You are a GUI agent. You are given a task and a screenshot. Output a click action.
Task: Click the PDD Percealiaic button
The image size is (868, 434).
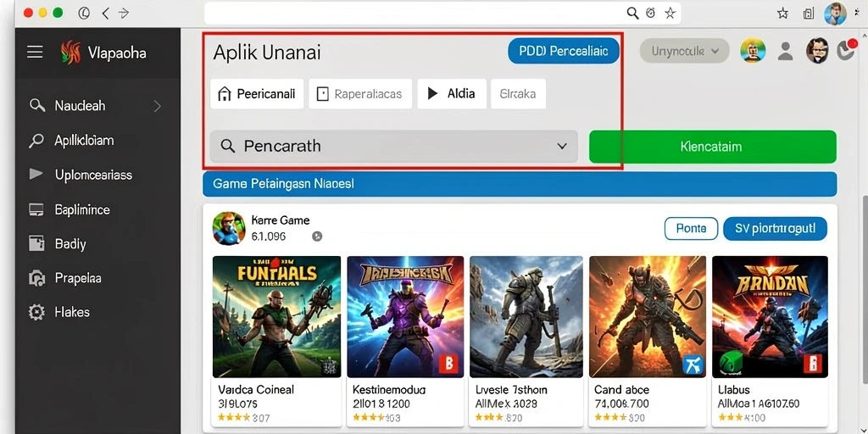tap(564, 51)
